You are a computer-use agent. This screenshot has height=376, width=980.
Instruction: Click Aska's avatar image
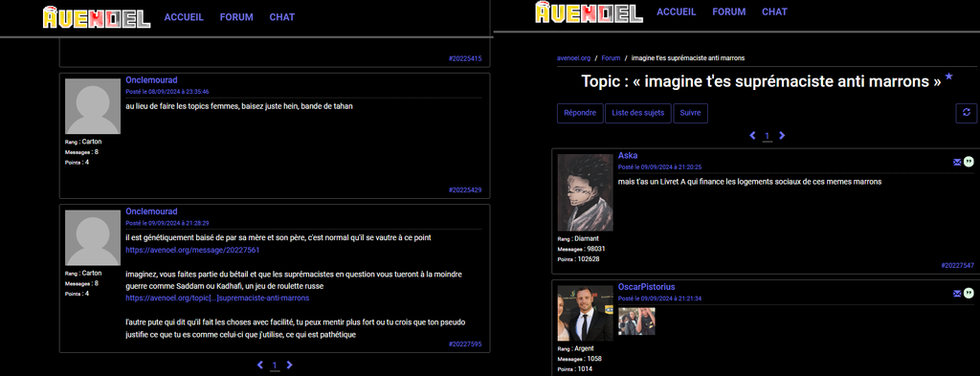pyautogui.click(x=585, y=192)
